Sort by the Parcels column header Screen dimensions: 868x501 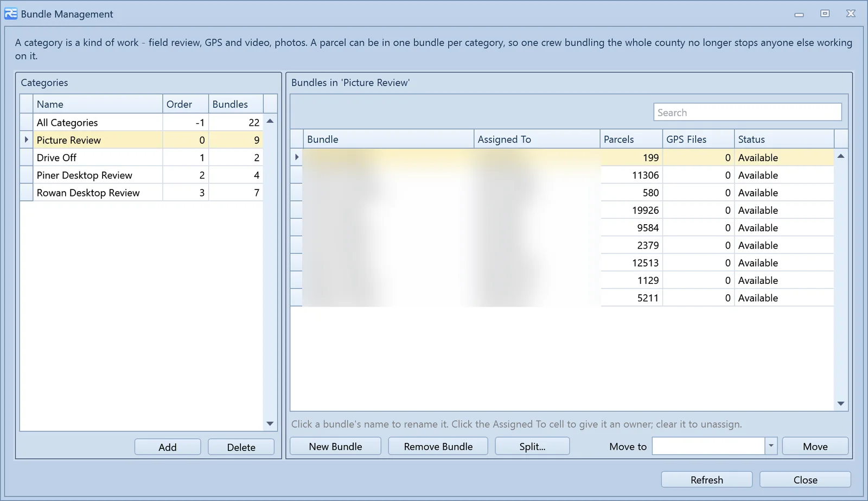coord(631,139)
